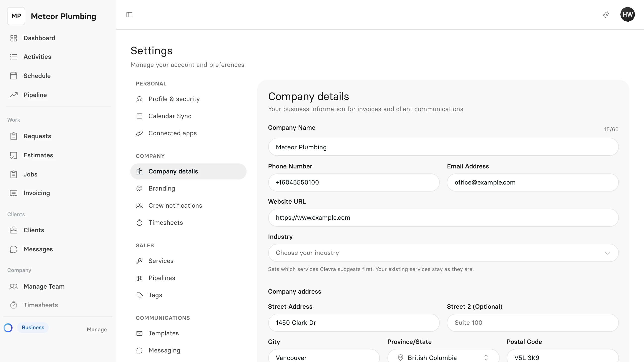Open Profile & security settings
Viewport: 644px width, 362px height.
point(188,99)
